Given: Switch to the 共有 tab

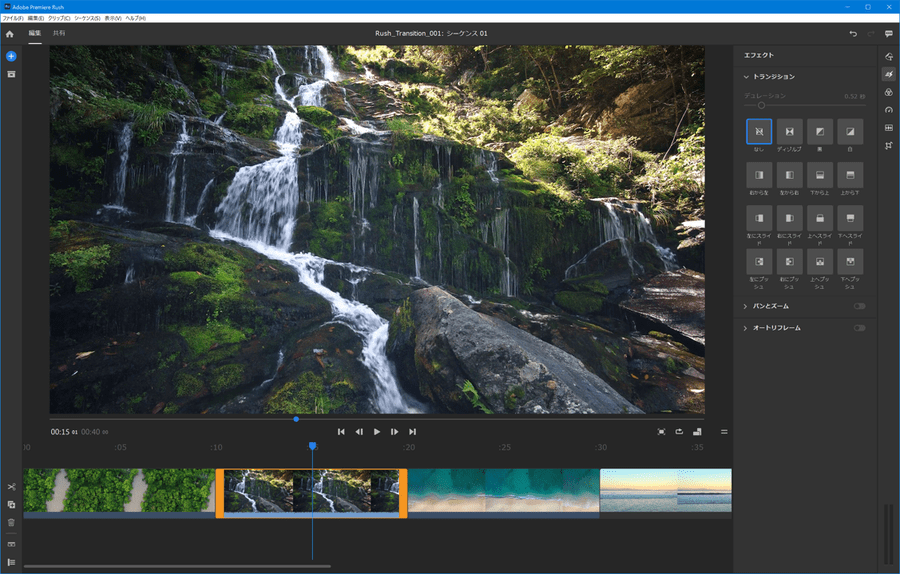Looking at the screenshot, I should click(x=59, y=34).
